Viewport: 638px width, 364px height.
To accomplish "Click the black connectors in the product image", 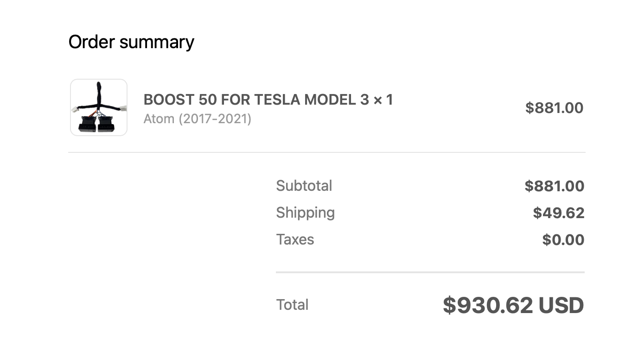I will pyautogui.click(x=96, y=124).
